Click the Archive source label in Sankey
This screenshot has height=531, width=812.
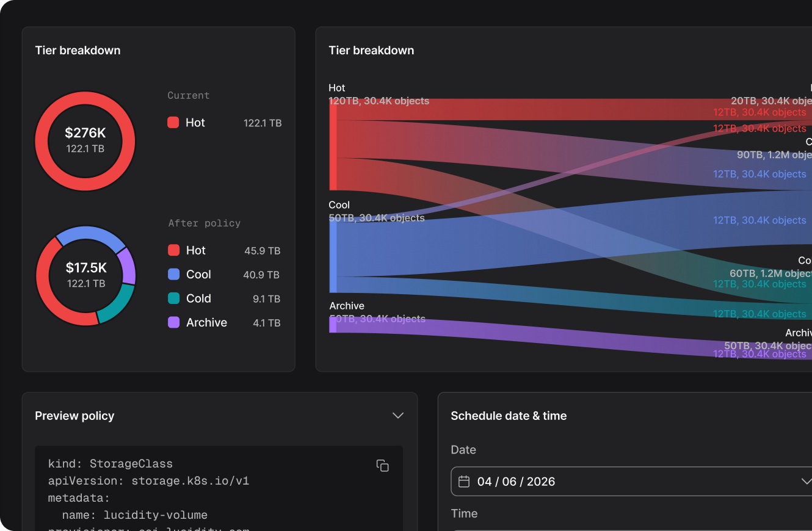347,306
